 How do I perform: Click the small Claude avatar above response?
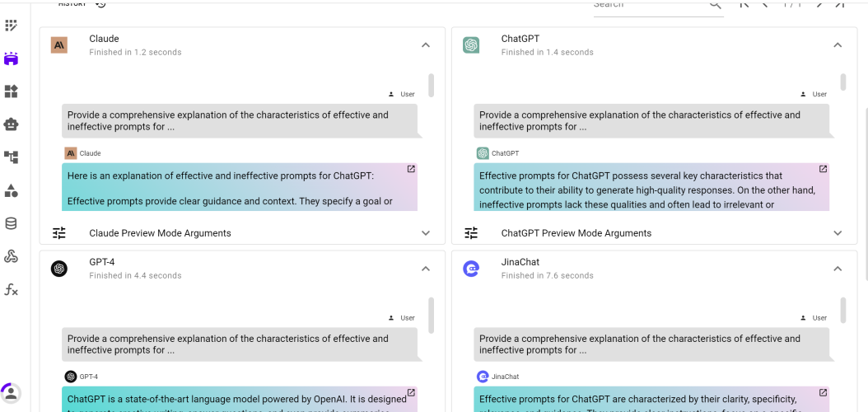tap(70, 153)
